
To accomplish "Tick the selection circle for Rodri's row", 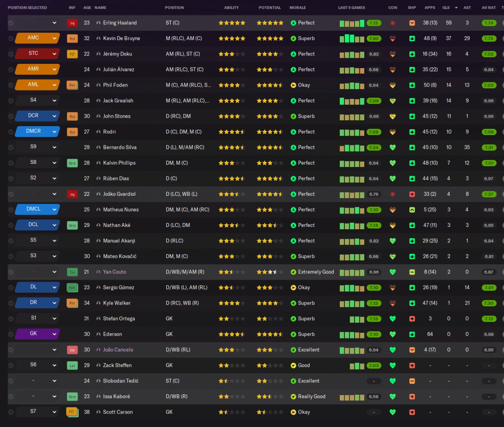I will click(x=11, y=132).
